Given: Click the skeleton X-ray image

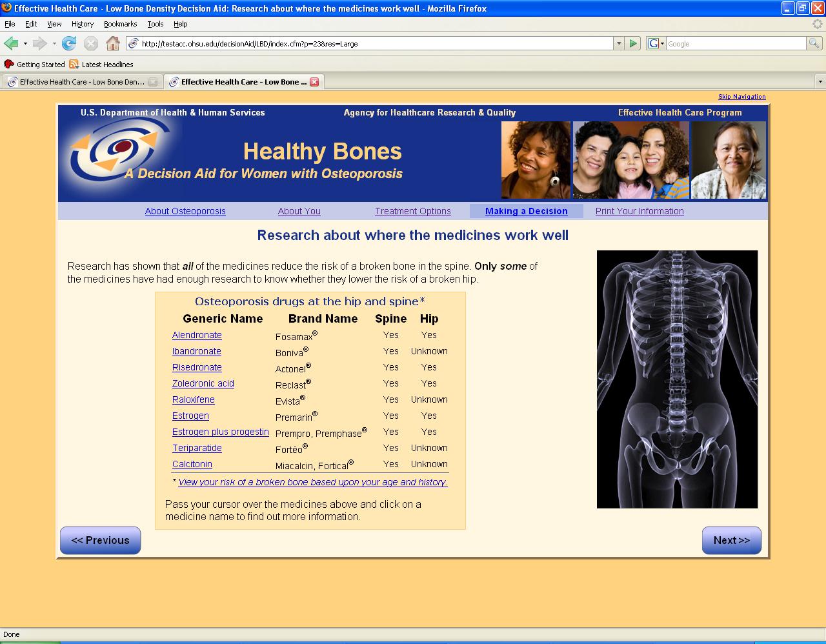Looking at the screenshot, I should tap(677, 379).
